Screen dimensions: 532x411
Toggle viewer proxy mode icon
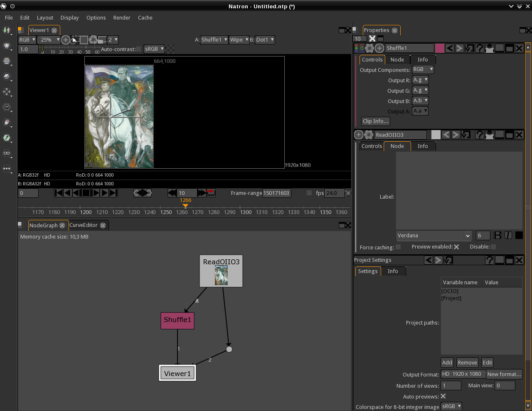[x=102, y=40]
